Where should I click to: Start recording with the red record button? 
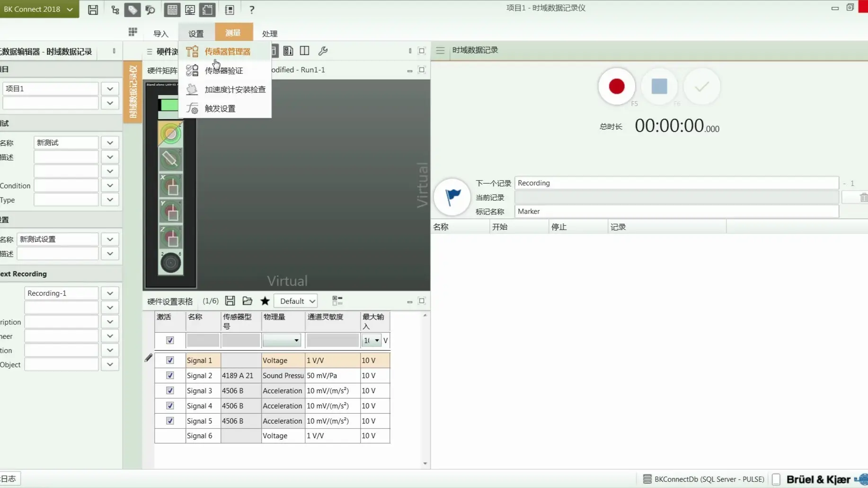(616, 86)
